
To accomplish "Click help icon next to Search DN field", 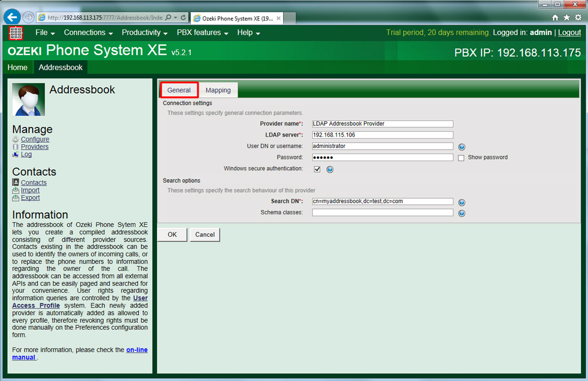I will [462, 202].
